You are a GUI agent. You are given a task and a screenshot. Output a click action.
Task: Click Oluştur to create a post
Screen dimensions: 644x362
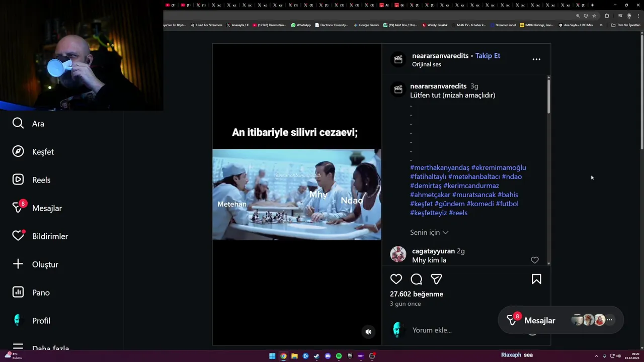point(35,264)
